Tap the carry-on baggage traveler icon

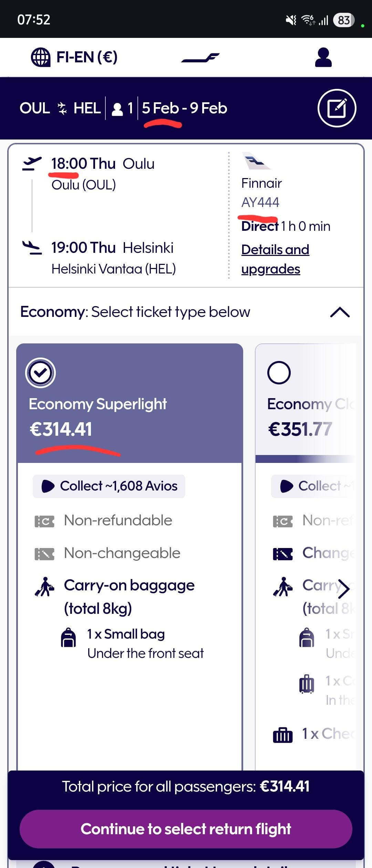tap(44, 587)
